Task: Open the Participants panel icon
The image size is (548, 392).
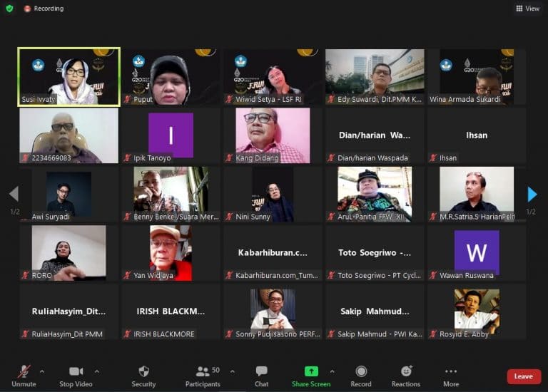Action: (x=203, y=371)
